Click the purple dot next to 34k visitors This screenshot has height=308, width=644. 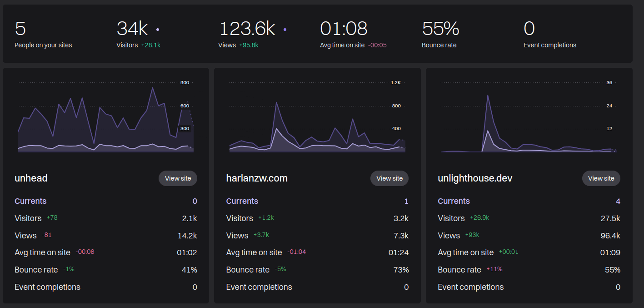[x=158, y=30]
